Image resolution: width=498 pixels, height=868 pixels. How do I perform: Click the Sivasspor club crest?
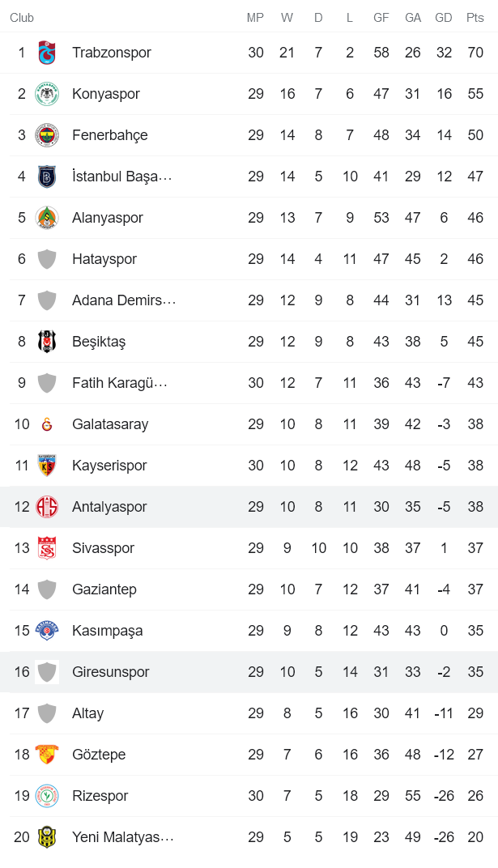pyautogui.click(x=48, y=548)
